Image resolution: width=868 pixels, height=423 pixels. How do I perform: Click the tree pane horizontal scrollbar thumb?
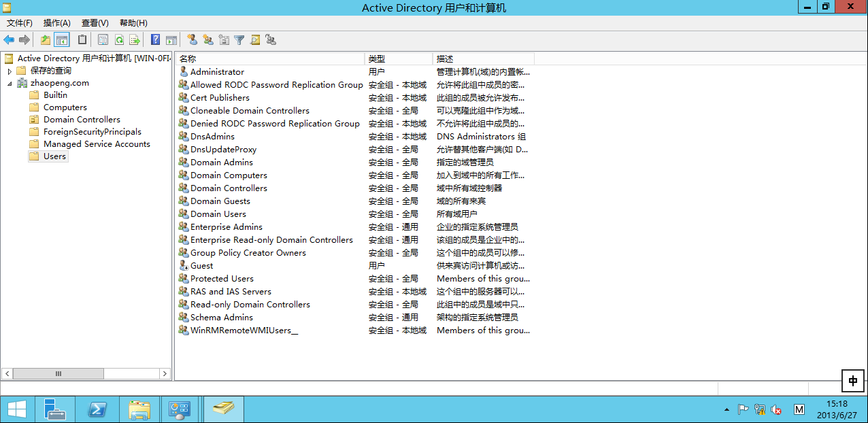[59, 373]
